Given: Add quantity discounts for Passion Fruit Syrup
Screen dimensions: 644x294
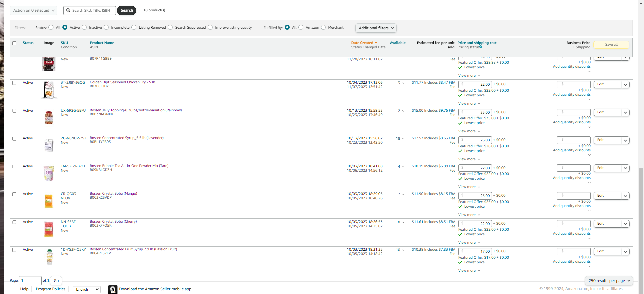Looking at the screenshot, I should coord(572,262).
